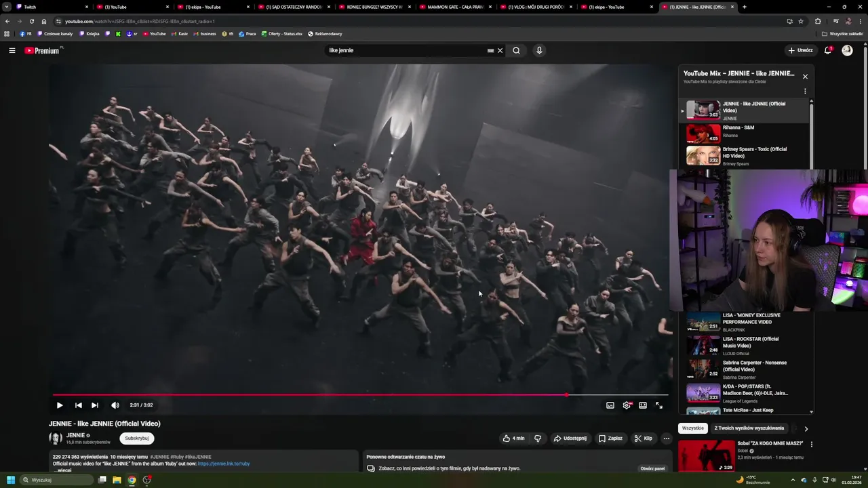Save the video with Zapisz
Screen dimensions: 868x488
610,439
